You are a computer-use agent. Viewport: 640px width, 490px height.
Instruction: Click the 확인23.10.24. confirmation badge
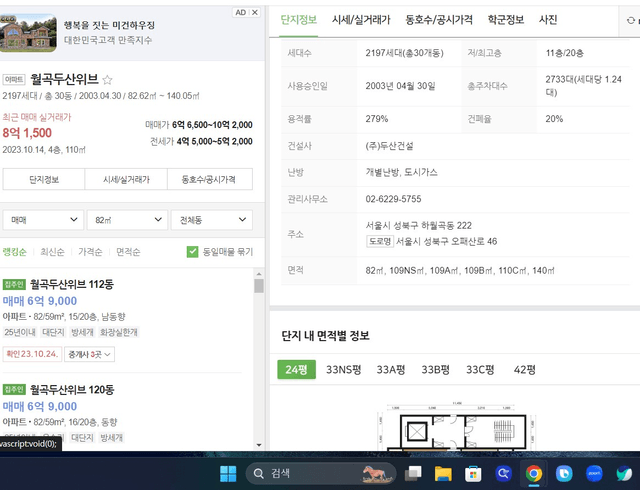tap(32, 354)
